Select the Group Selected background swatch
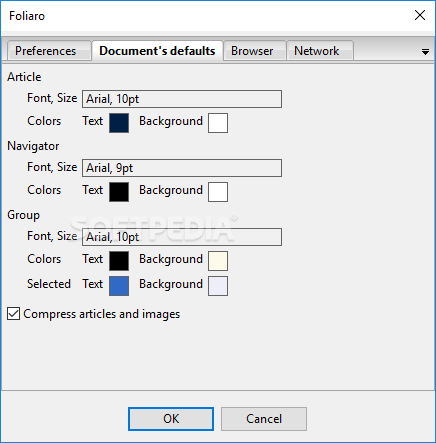The height and width of the screenshot is (443, 436). click(x=218, y=286)
